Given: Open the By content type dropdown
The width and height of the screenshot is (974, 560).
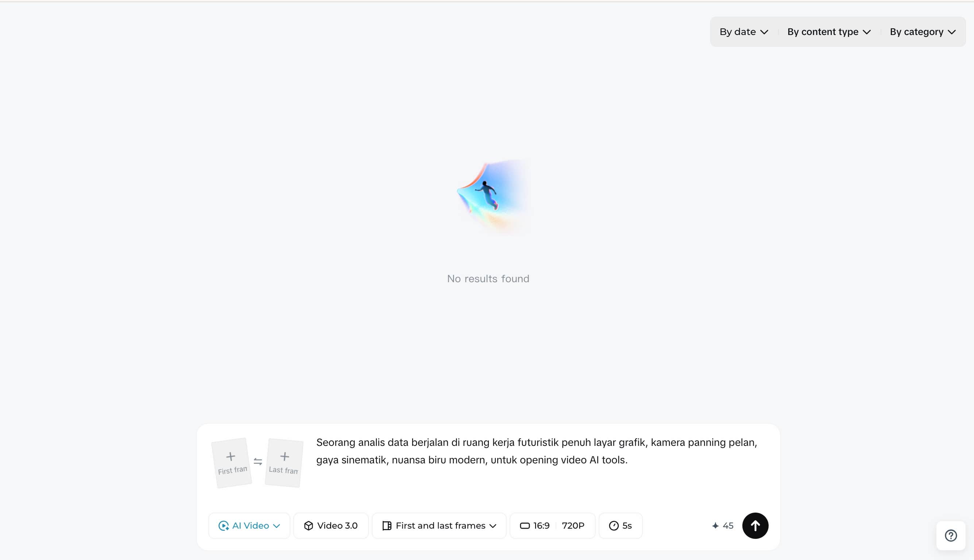Looking at the screenshot, I should pos(829,32).
